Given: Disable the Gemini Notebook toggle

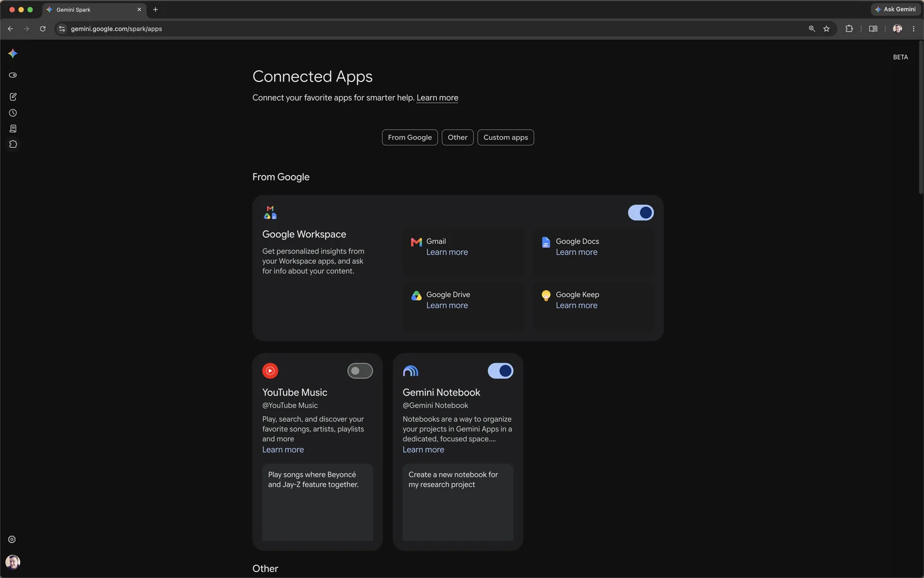Looking at the screenshot, I should [x=501, y=371].
